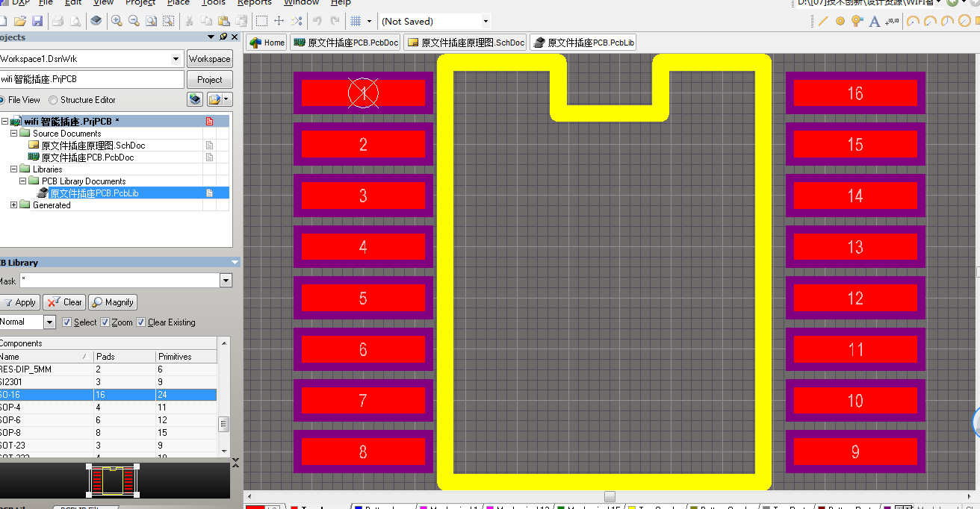Click the Project button

tap(209, 80)
